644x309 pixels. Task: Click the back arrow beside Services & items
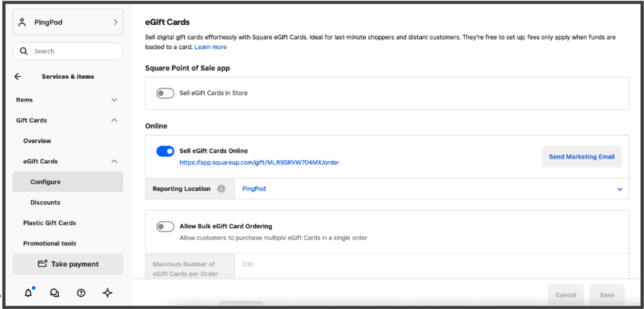[x=18, y=77]
